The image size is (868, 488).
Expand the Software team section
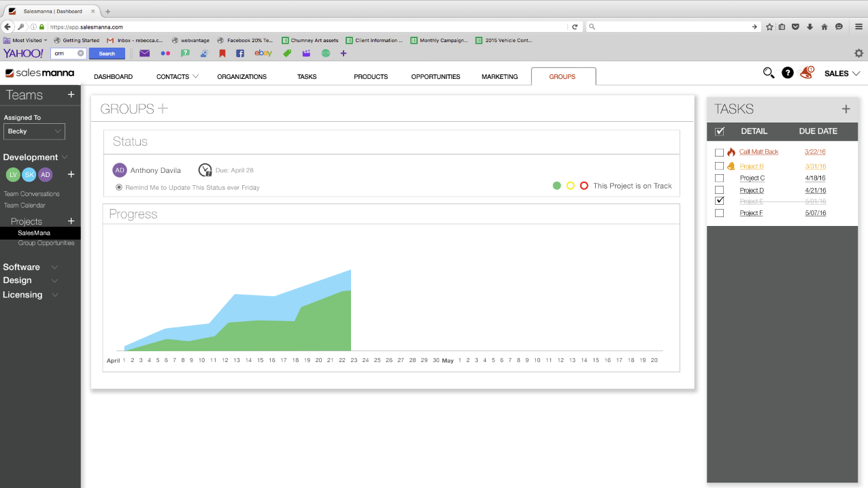coord(55,267)
